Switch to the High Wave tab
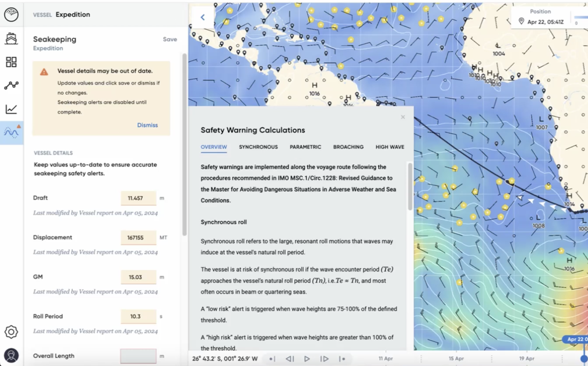 coord(390,147)
